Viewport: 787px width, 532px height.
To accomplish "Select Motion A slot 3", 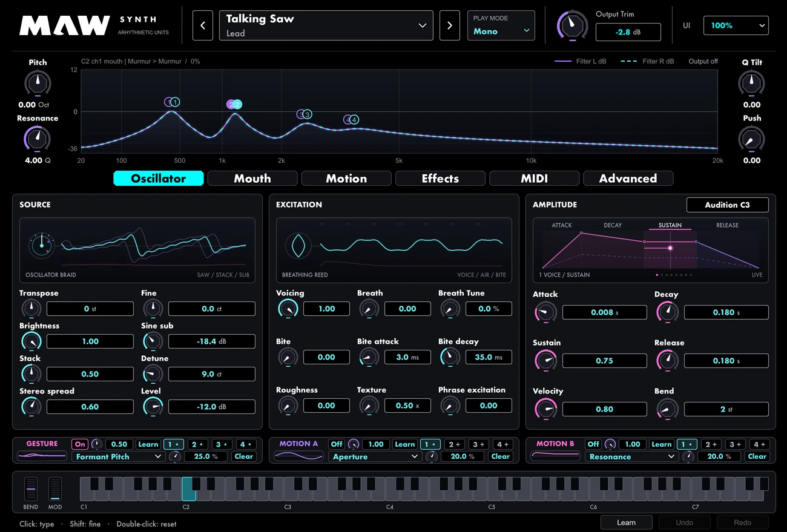I will pos(478,444).
